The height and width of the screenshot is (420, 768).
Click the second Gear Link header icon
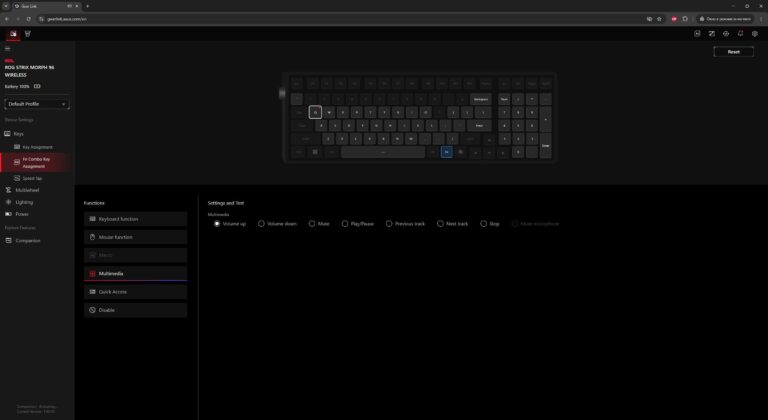pos(712,34)
